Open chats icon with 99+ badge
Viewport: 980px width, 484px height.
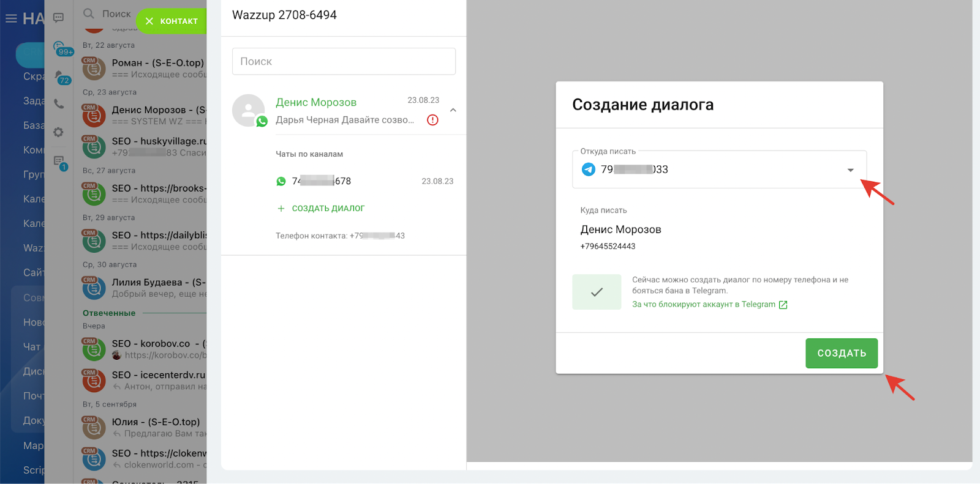pos(60,48)
